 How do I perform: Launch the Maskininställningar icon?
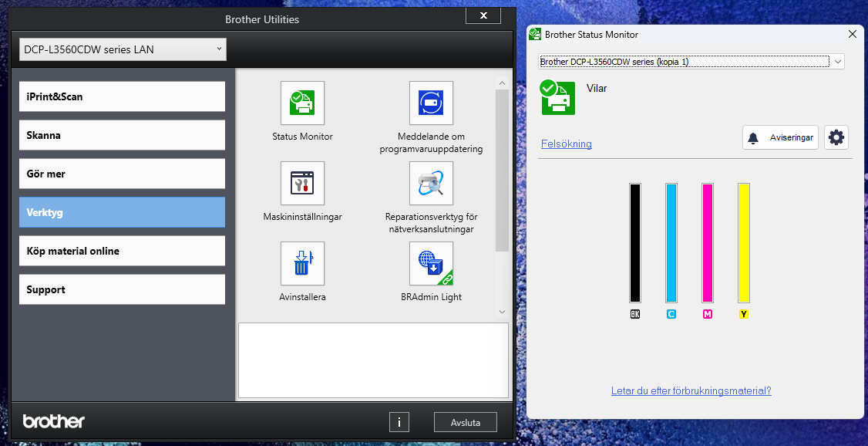point(302,183)
